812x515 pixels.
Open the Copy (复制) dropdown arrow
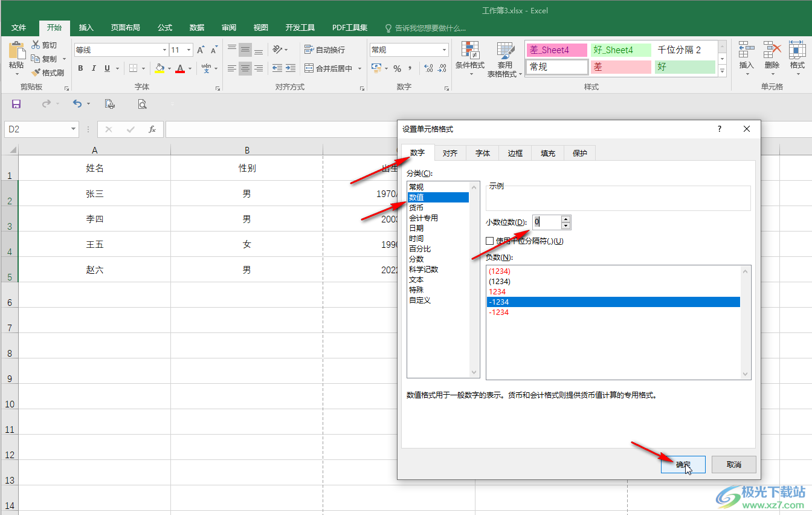point(64,59)
